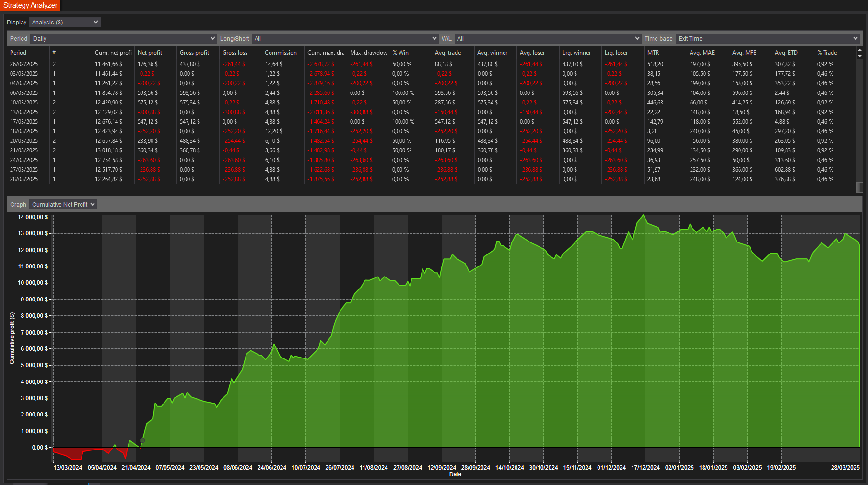The height and width of the screenshot is (485, 868).
Task: Select the 10/03/2025 period row
Action: [x=432, y=103]
